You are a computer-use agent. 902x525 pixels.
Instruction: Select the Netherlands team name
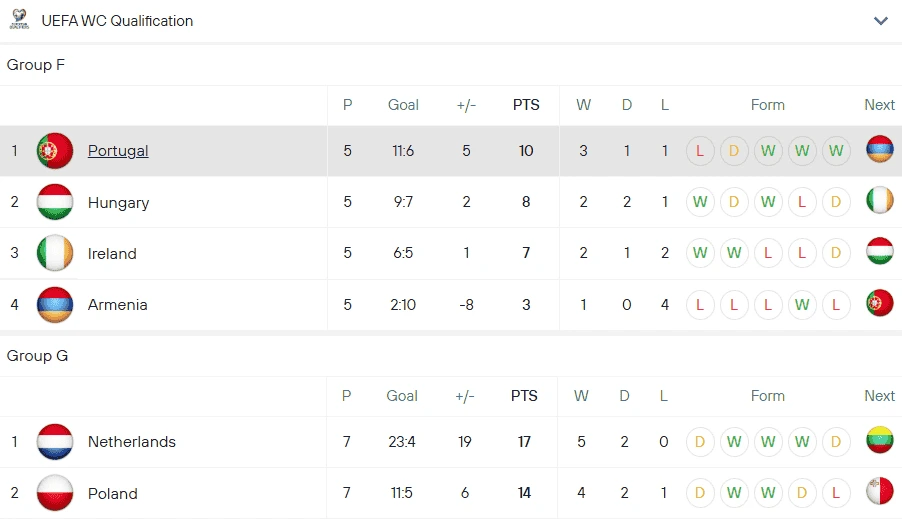point(131,441)
